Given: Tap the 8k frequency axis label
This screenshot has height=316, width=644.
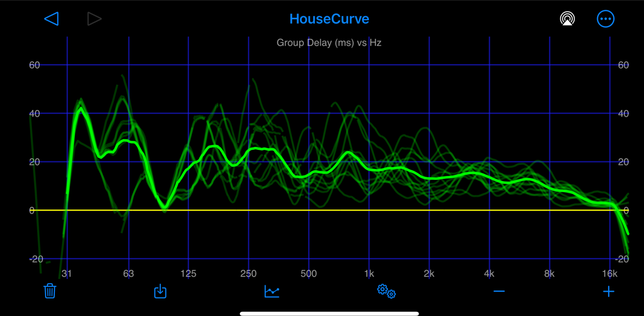Looking at the screenshot, I should click(549, 274).
